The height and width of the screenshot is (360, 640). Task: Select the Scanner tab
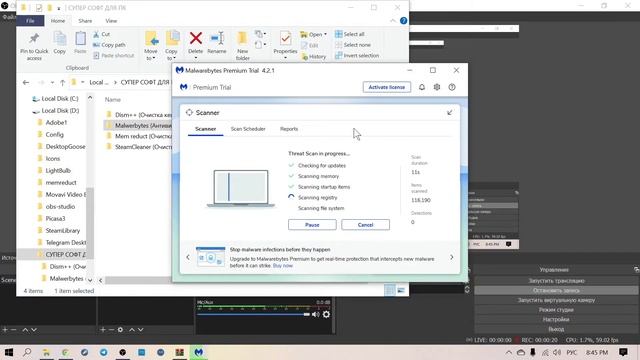[x=206, y=129]
